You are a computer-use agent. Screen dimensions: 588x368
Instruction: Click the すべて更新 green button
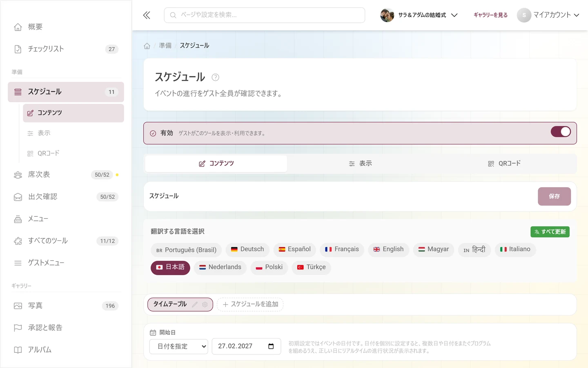click(x=550, y=232)
